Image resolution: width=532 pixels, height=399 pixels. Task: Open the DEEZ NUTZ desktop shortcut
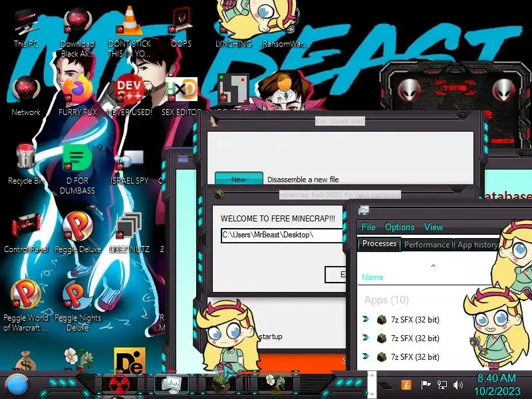click(129, 234)
